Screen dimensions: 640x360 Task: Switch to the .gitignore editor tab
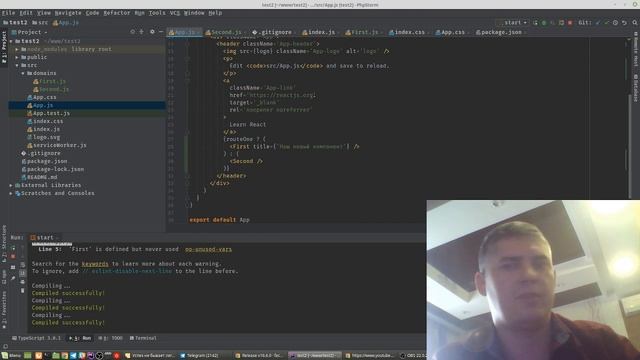tap(274, 32)
